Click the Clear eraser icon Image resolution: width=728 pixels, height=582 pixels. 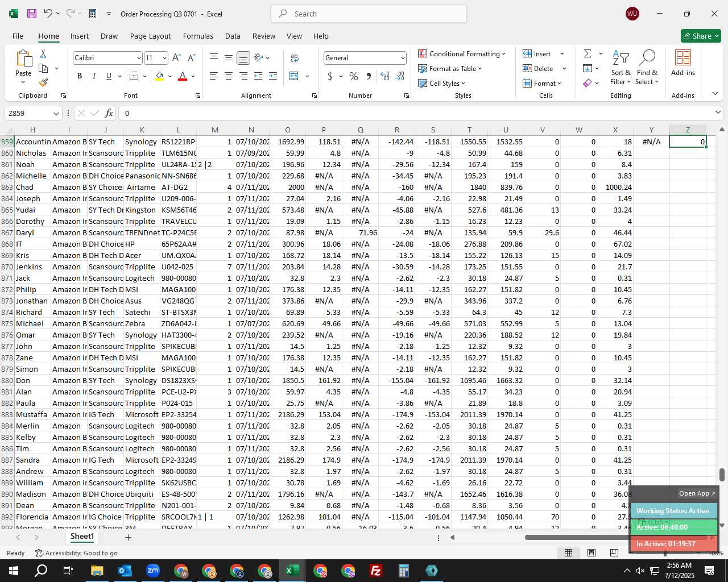coord(588,83)
